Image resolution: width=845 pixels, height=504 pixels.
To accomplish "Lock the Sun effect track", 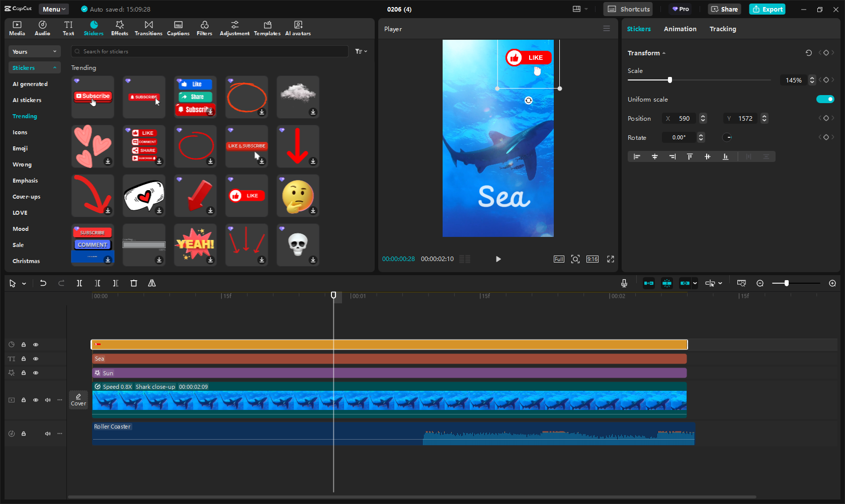I will pos(24,373).
